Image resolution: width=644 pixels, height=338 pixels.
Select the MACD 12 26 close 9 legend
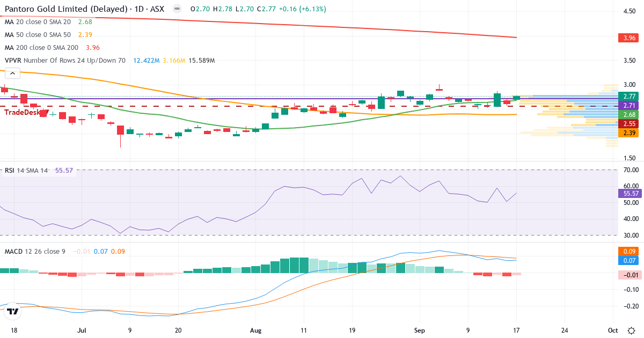point(35,251)
